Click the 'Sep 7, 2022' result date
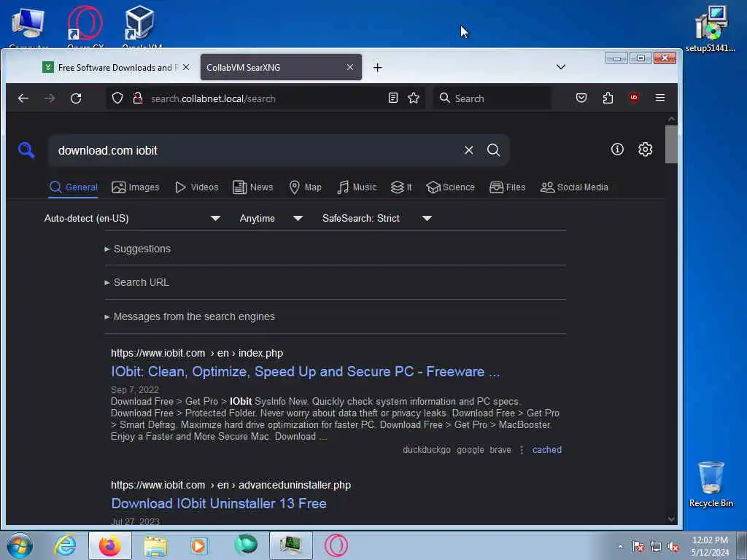 click(x=135, y=390)
